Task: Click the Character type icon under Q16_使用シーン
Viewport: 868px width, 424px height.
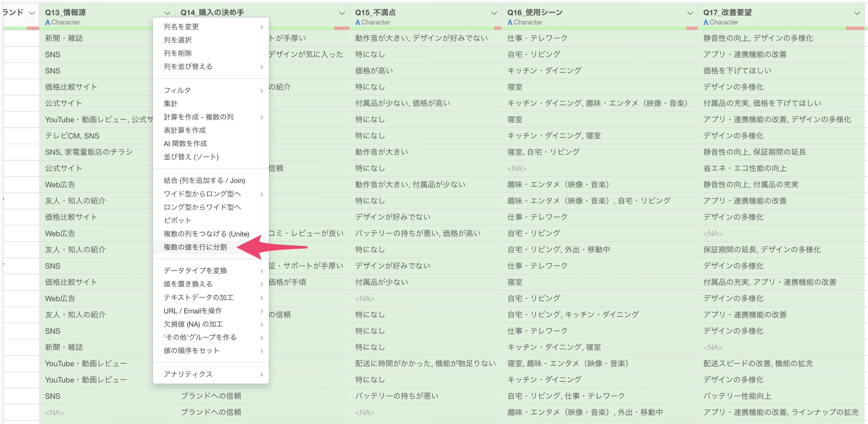Action: click(x=510, y=22)
